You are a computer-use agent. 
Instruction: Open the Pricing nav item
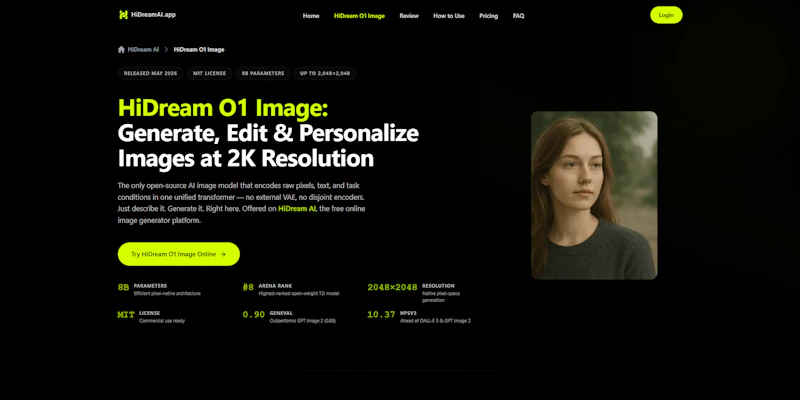click(488, 16)
